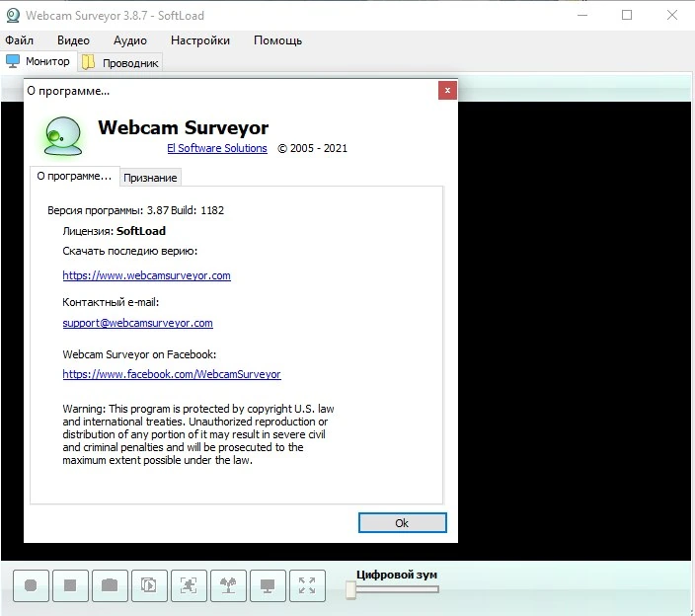Click the Скачать последию верию: label
The width and height of the screenshot is (695, 616).
(130, 251)
